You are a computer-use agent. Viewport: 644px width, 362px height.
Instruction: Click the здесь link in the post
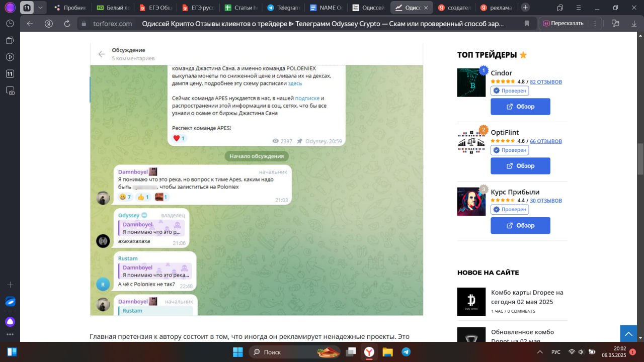pos(295,83)
